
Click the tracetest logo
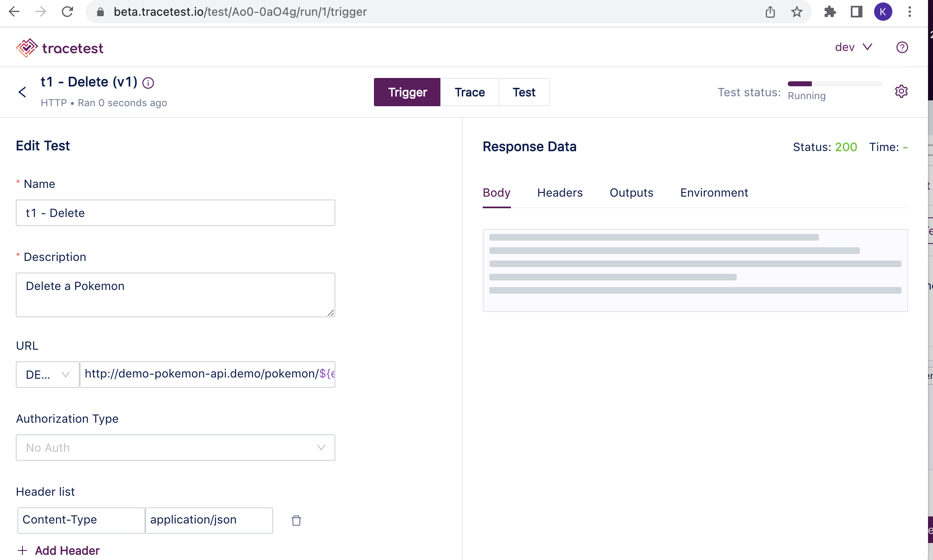60,48
